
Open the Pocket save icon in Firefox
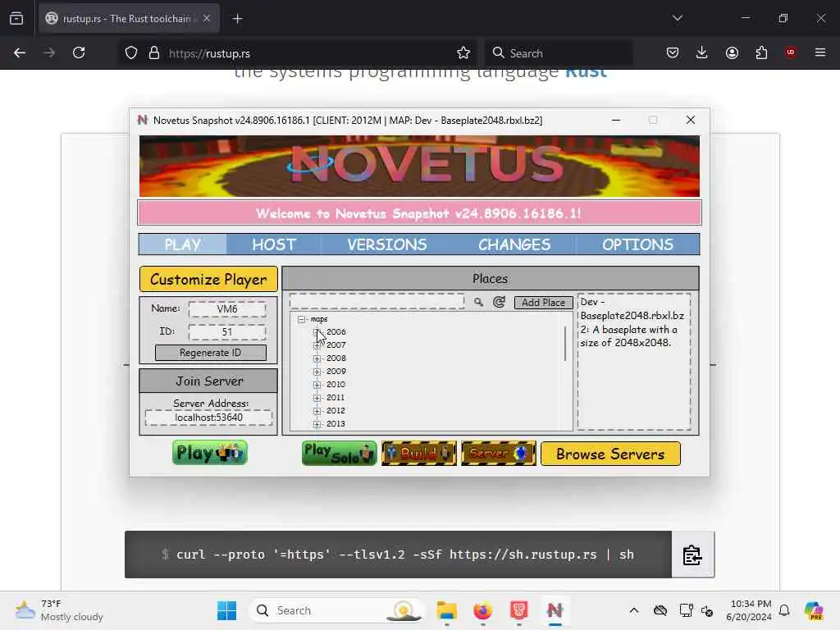[x=673, y=52]
